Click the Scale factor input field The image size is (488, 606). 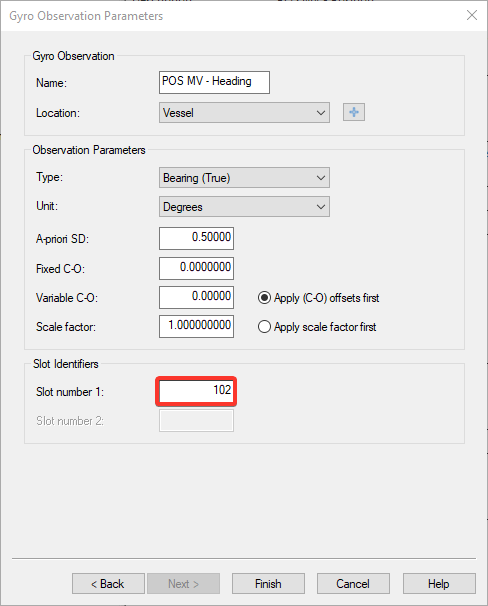tap(196, 327)
